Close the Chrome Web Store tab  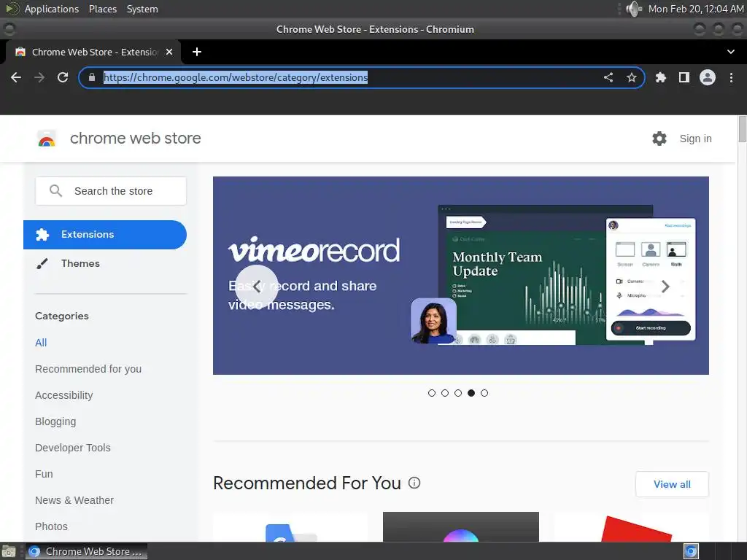tap(169, 52)
